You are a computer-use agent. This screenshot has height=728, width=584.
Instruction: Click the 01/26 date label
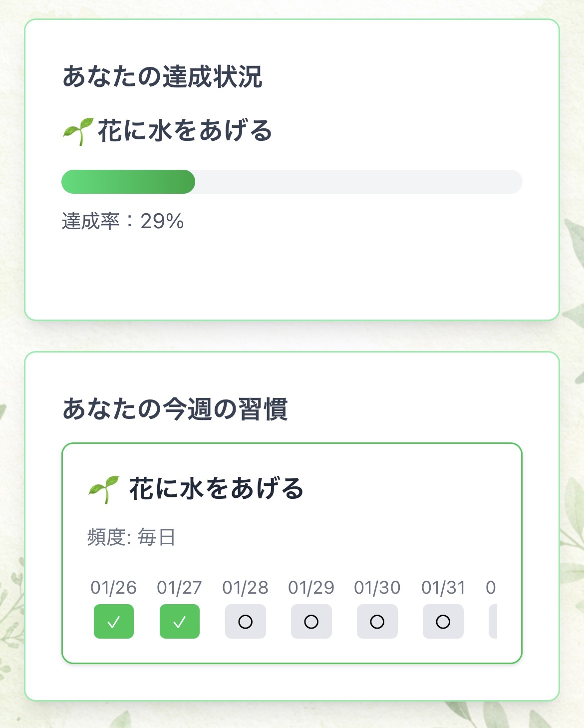tap(113, 588)
